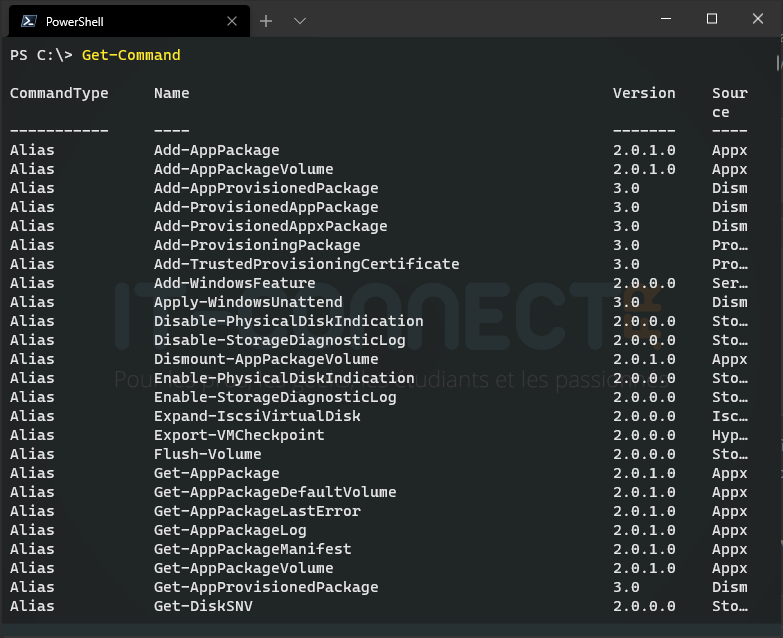Click the Expand-IscsiVirtualDisk command name

257,416
